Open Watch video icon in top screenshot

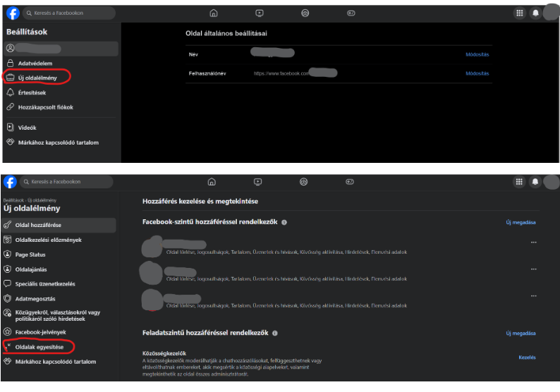pyautogui.click(x=260, y=13)
